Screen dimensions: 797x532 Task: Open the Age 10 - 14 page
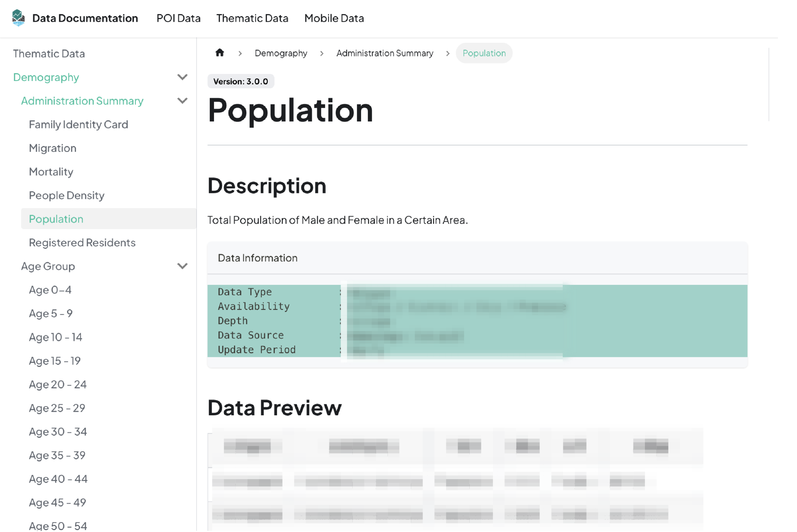pos(55,337)
